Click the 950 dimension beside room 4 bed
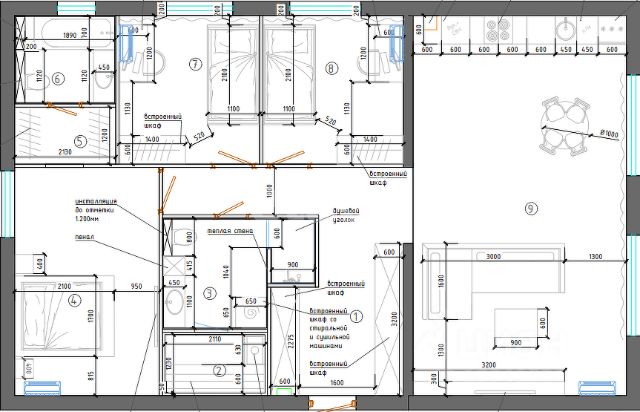This screenshot has height=412, width=640. pyautogui.click(x=136, y=287)
